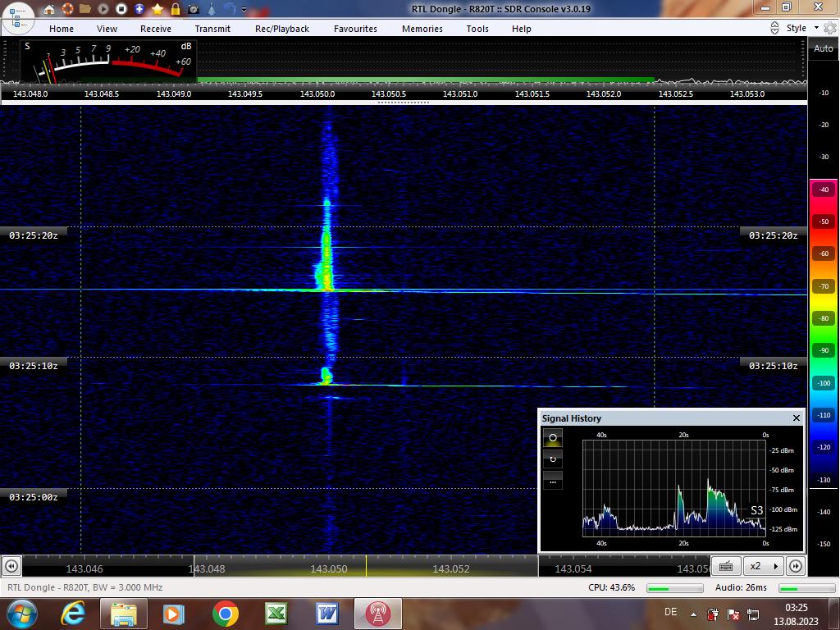Open favourites with the yellow star icon
This screenshot has width=840, height=630.
(x=157, y=8)
